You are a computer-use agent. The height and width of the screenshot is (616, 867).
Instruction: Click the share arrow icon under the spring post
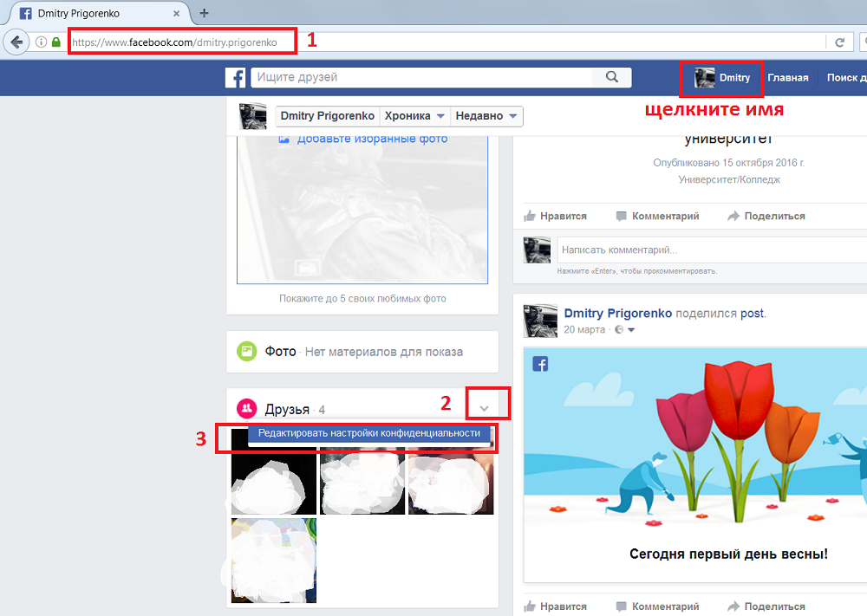(733, 606)
